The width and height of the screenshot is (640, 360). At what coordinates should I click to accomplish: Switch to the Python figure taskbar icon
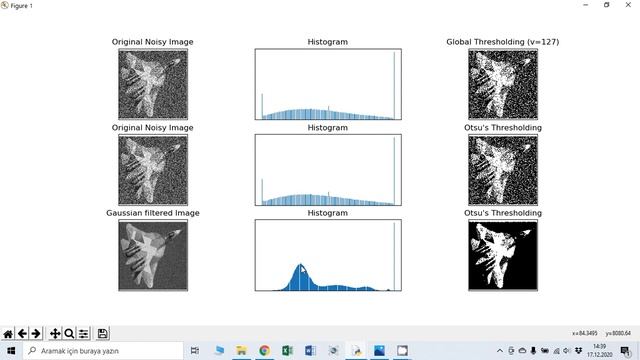(356, 351)
